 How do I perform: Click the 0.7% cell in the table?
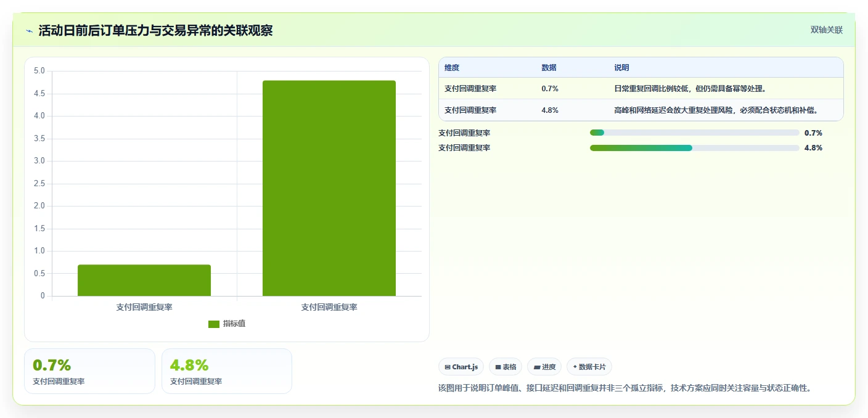click(x=550, y=89)
